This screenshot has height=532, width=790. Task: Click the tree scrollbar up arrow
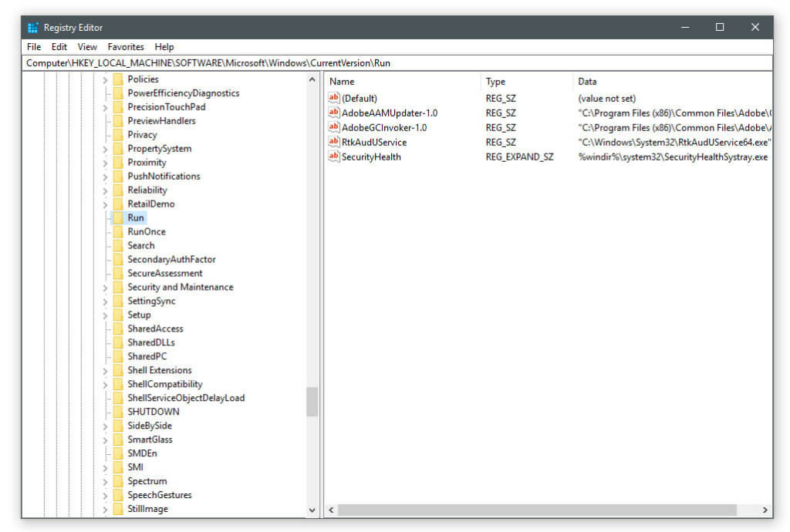(x=312, y=79)
